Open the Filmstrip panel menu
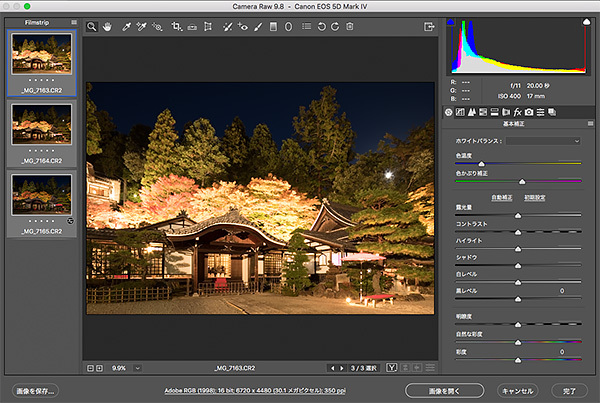 coord(74,22)
